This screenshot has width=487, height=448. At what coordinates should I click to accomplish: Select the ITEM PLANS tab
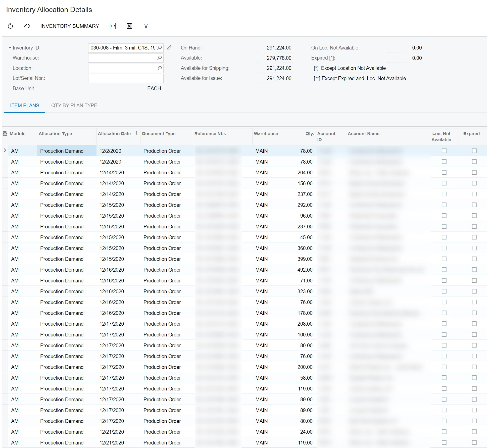(x=25, y=106)
